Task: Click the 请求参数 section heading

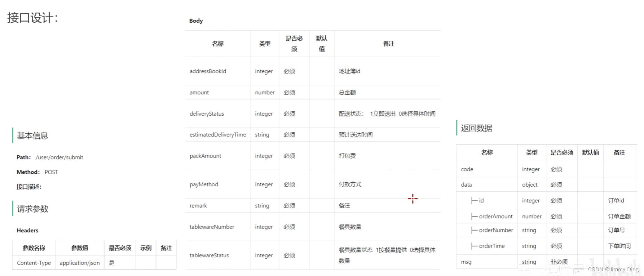Action: pos(32,209)
